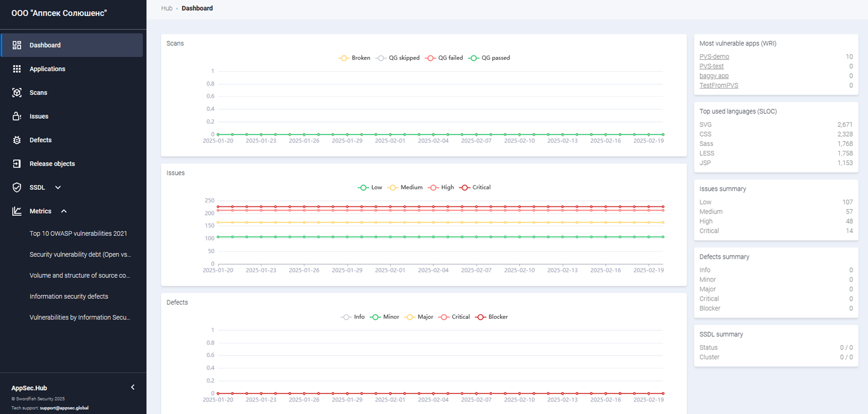
Task: Click the SSDL shield icon
Action: tap(17, 187)
